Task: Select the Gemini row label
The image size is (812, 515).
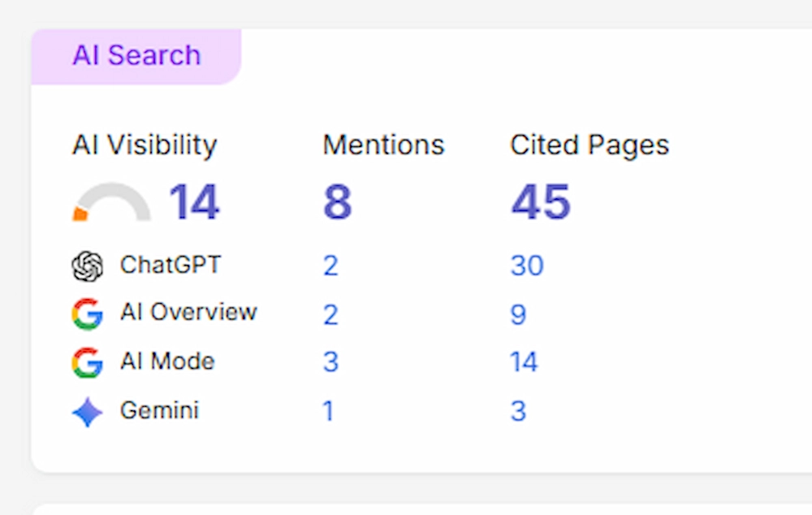Action: (159, 410)
